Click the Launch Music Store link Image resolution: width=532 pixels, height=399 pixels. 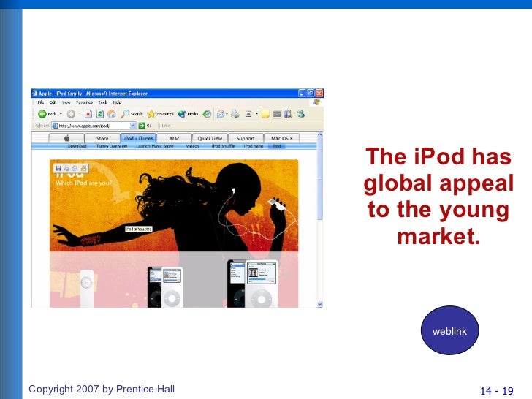coord(155,146)
